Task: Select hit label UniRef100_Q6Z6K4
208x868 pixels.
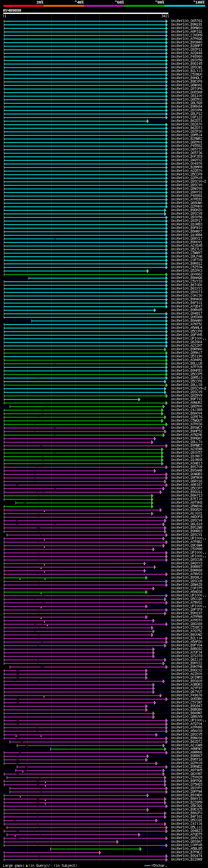Action: coord(187,342)
